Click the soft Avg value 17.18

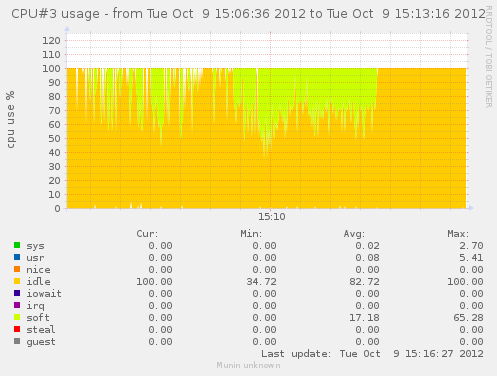(364, 318)
